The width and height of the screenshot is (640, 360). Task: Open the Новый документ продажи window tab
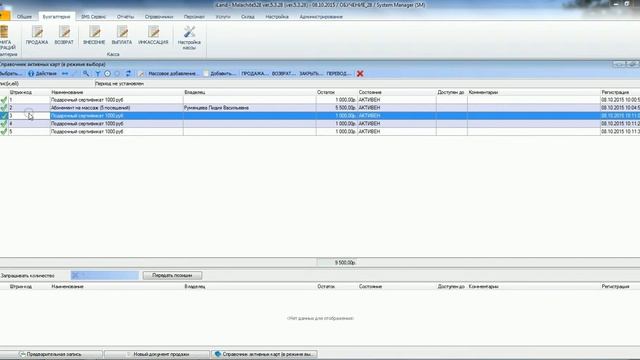(157, 354)
